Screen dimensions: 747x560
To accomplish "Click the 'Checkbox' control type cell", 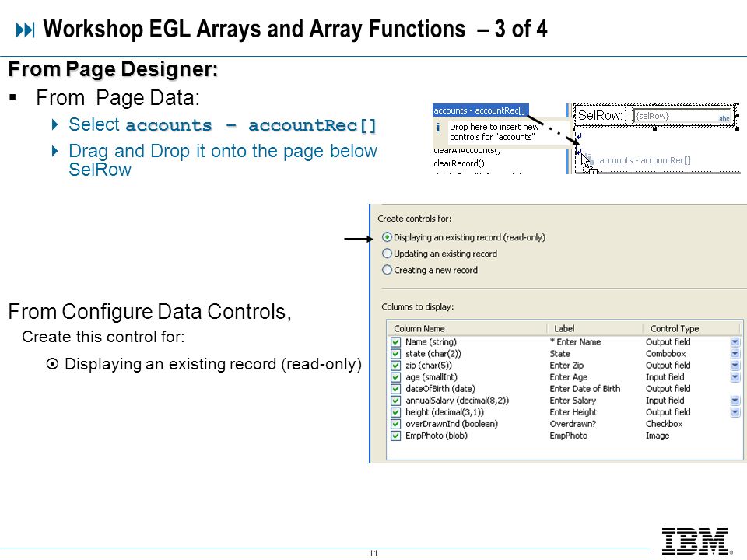I will pos(664,424).
